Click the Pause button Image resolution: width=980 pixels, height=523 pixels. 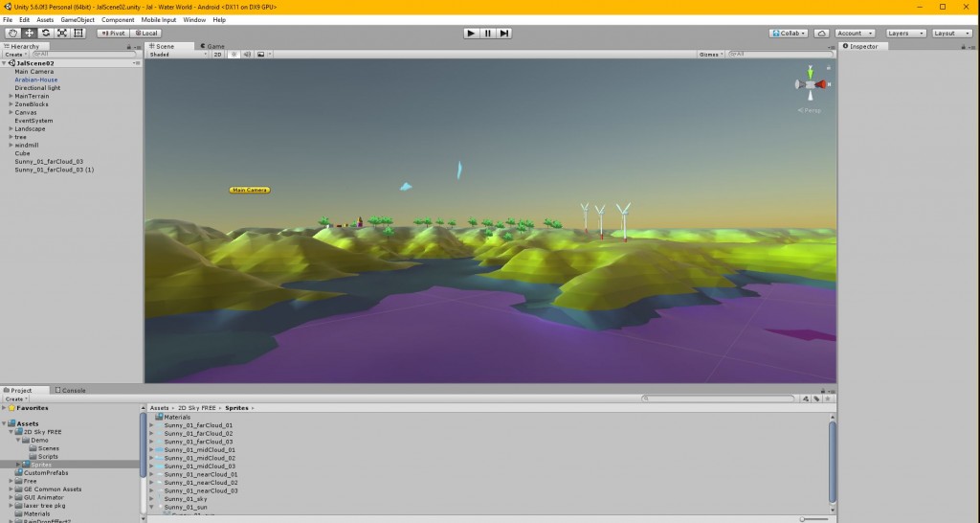(x=487, y=33)
